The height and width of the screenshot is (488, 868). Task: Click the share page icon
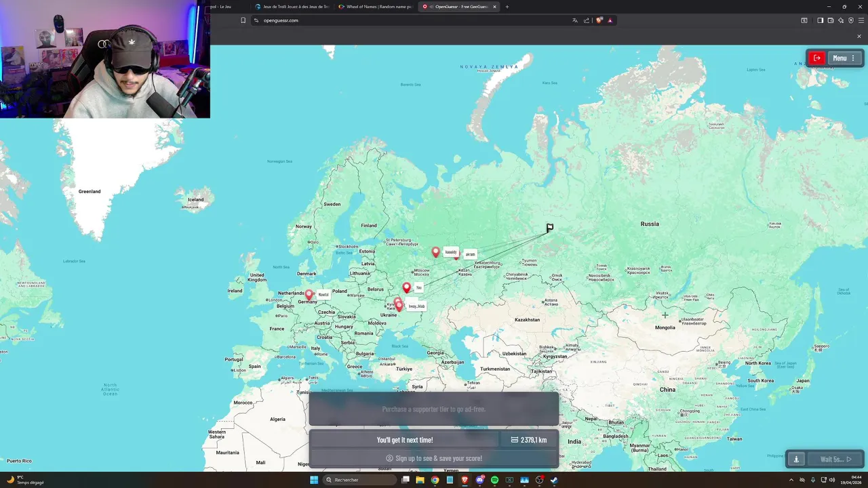[x=587, y=20]
